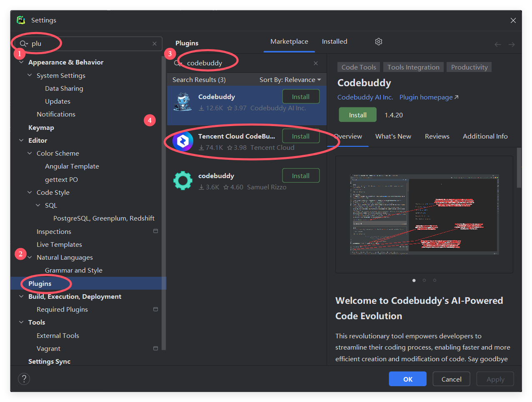Select the second screenshot carousel dot
Viewport: 532px width, 402px height.
424,280
